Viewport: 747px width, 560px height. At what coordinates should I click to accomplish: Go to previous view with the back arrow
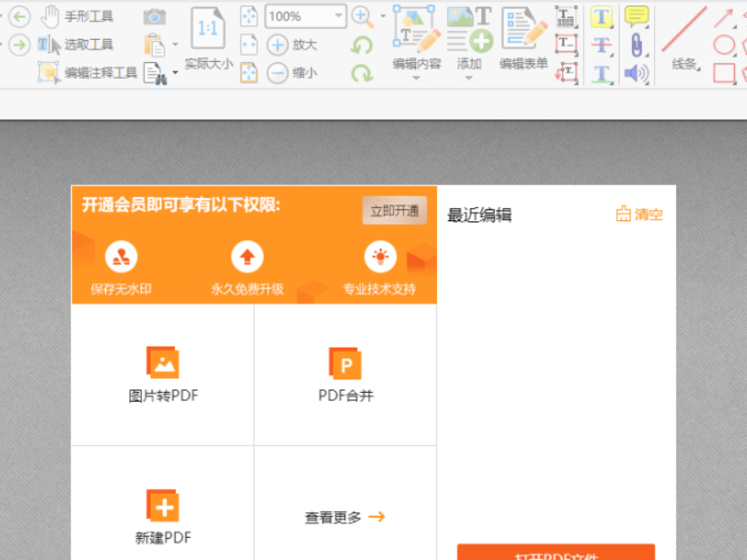click(19, 17)
